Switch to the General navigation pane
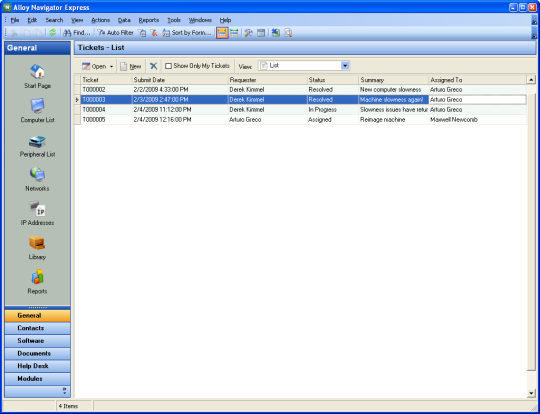The height and width of the screenshot is (414, 540). click(x=37, y=315)
